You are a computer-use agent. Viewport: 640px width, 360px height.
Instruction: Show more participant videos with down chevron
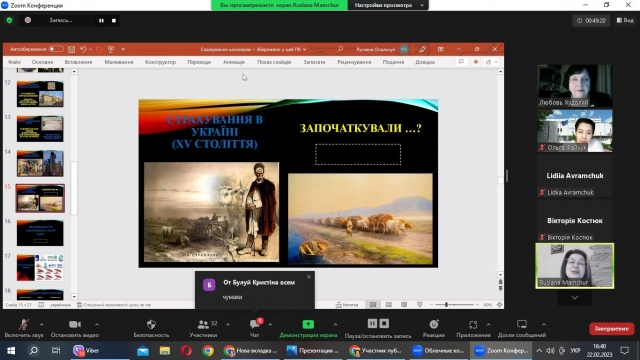tap(575, 298)
